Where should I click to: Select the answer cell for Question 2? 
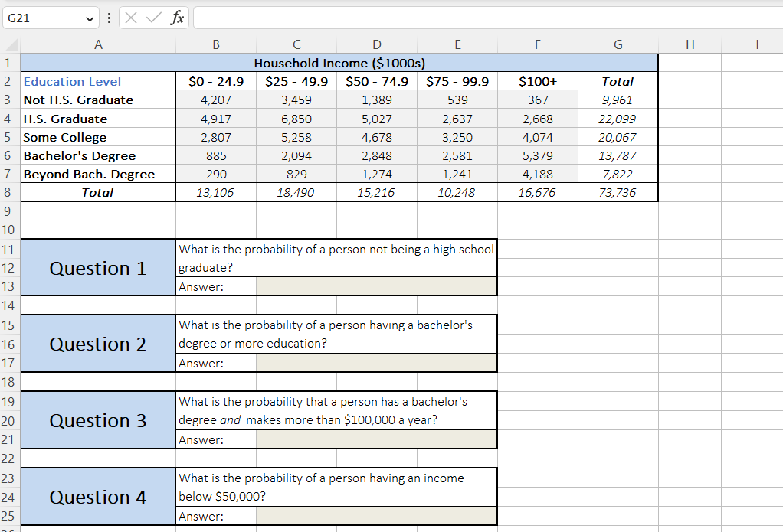(x=375, y=361)
